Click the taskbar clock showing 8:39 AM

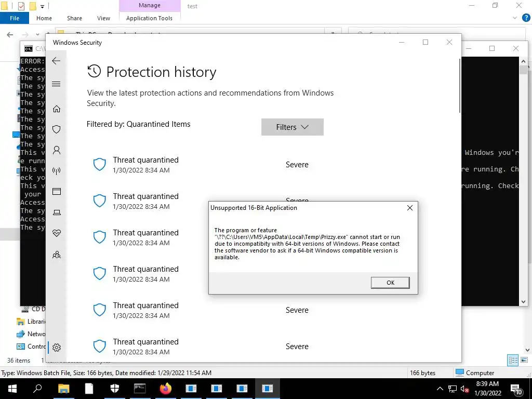pyautogui.click(x=487, y=389)
